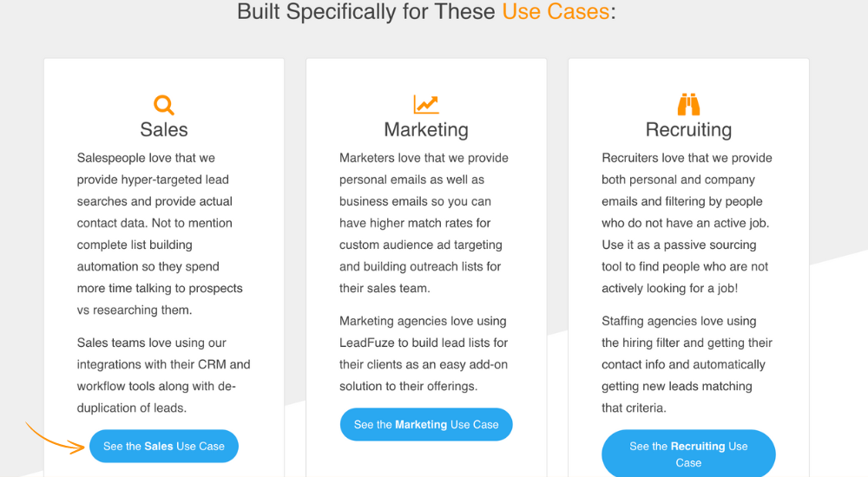Click the Marketers love personal emails paragraph
The height and width of the screenshot is (477, 868).
pos(424,222)
